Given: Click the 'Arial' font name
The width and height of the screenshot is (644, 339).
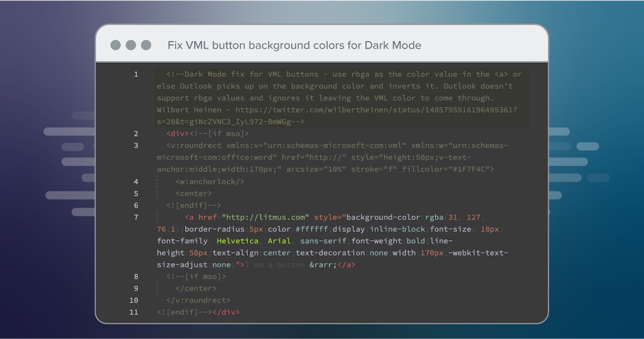Looking at the screenshot, I should 279,241.
